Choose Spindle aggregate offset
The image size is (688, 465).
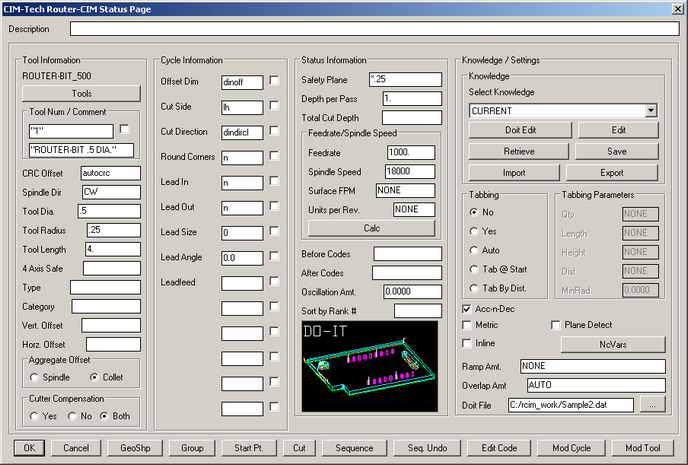point(34,377)
